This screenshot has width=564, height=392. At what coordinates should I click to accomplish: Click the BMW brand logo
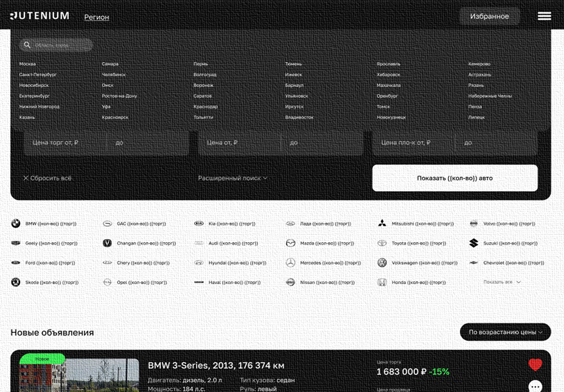15,223
